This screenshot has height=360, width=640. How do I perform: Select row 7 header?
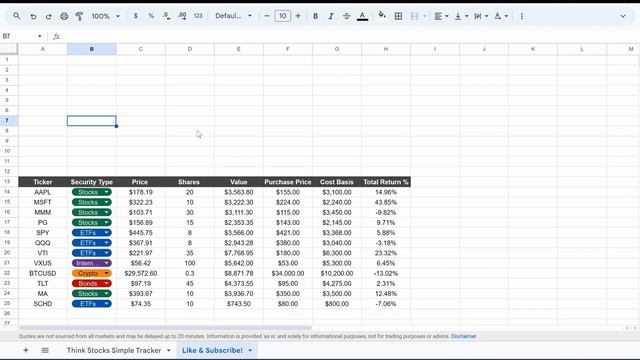pos(9,120)
